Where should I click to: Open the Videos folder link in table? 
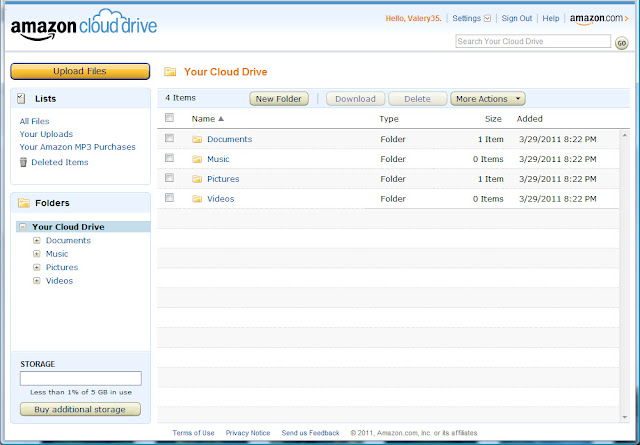pyautogui.click(x=220, y=199)
